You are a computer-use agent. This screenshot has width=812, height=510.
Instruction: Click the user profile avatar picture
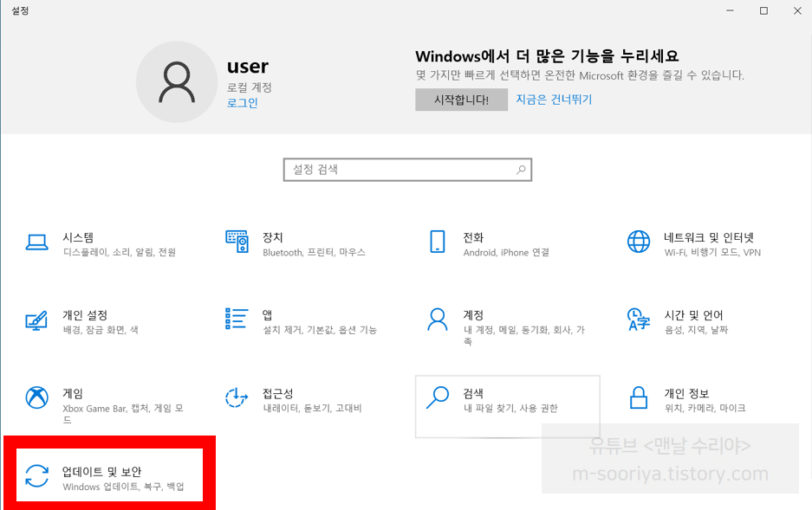pyautogui.click(x=177, y=81)
